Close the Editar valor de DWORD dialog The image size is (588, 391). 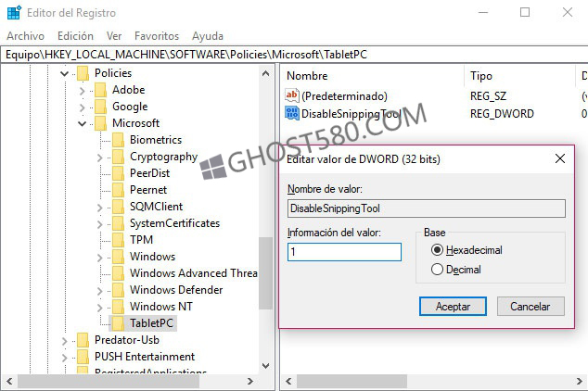560,158
